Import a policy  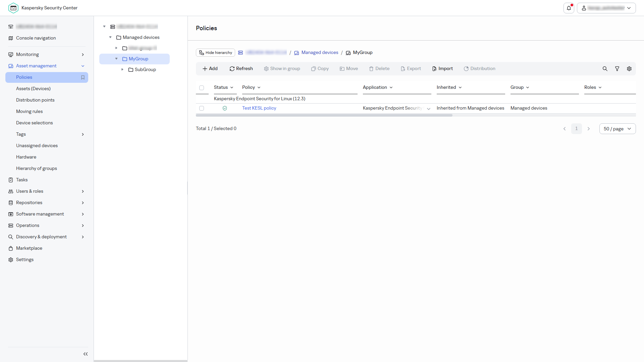(x=442, y=69)
